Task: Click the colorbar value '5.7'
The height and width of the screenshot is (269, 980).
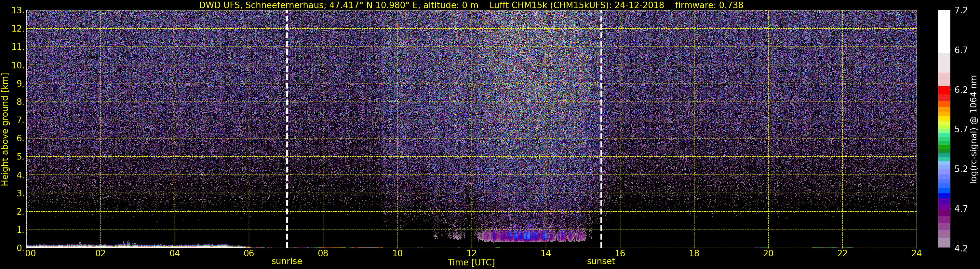Action: 961,129
